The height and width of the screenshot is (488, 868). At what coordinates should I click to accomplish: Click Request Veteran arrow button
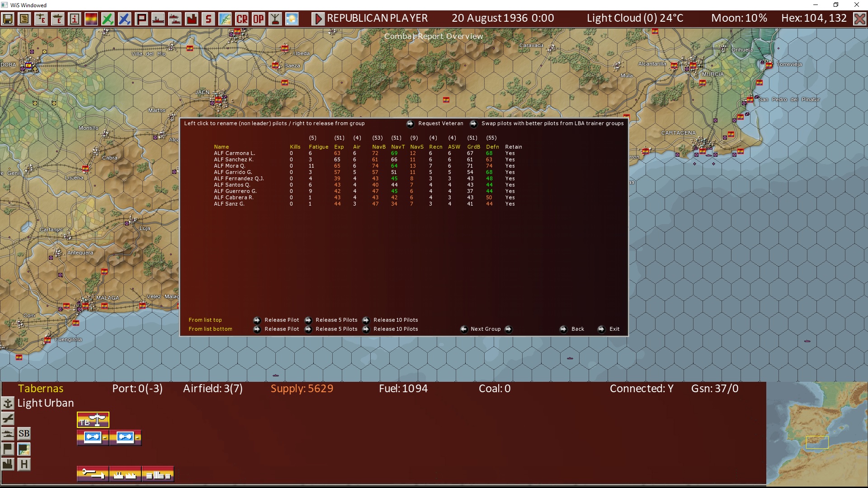(x=410, y=124)
